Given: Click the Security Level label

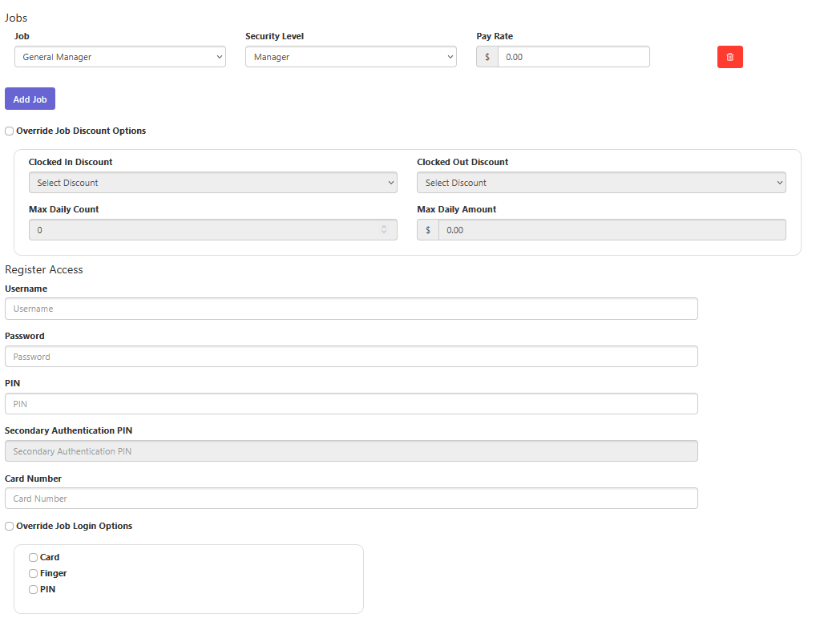Looking at the screenshot, I should [274, 36].
